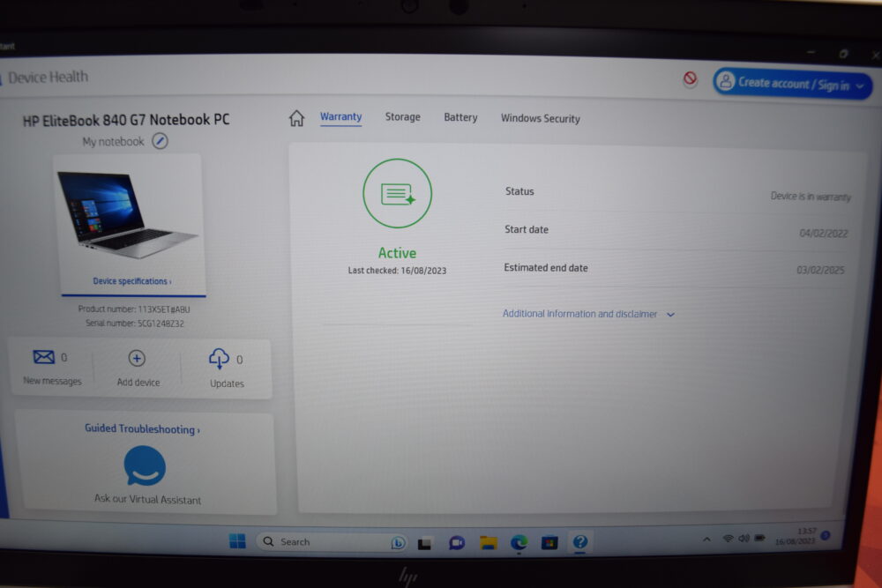Image resolution: width=882 pixels, height=588 pixels.
Task: Click the estimated end date 03/02/2025 value
Action: click(820, 270)
